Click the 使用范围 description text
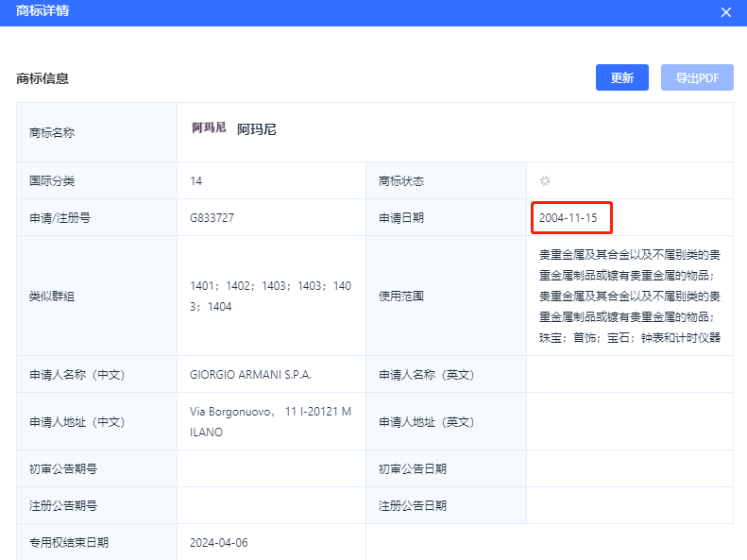The image size is (747, 560). tap(629, 297)
